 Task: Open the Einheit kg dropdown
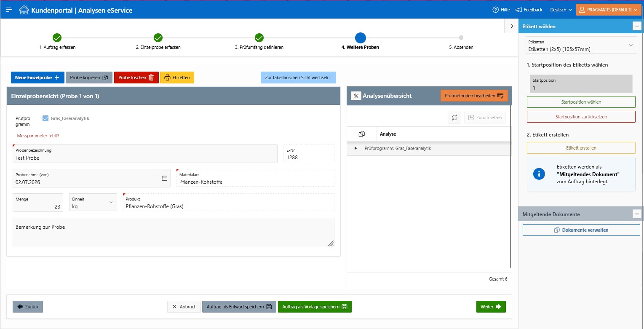pyautogui.click(x=93, y=202)
